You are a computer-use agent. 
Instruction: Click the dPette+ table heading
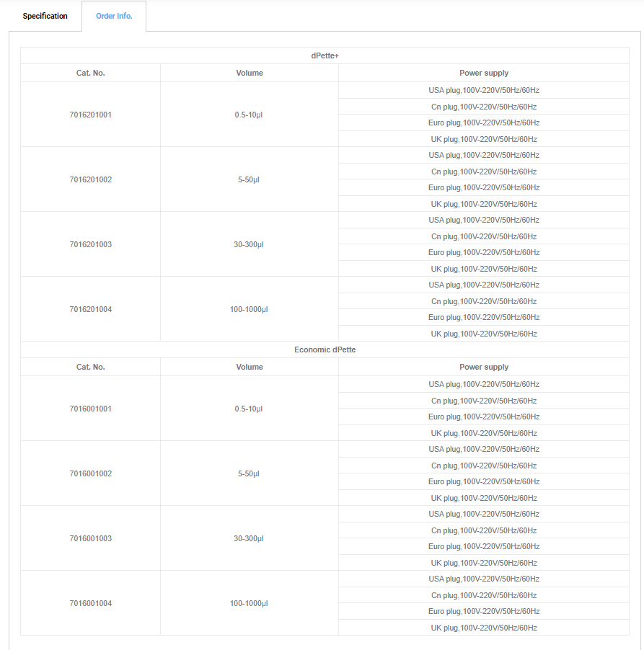pyautogui.click(x=325, y=55)
